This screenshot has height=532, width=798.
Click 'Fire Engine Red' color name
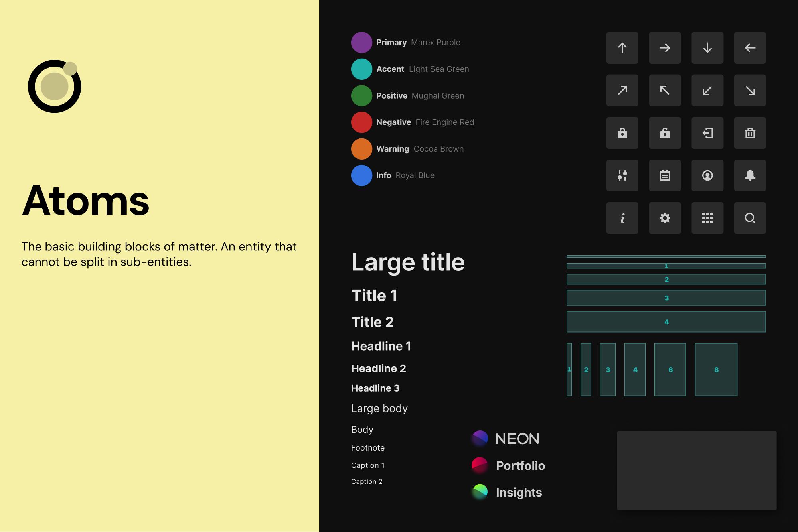(x=444, y=122)
